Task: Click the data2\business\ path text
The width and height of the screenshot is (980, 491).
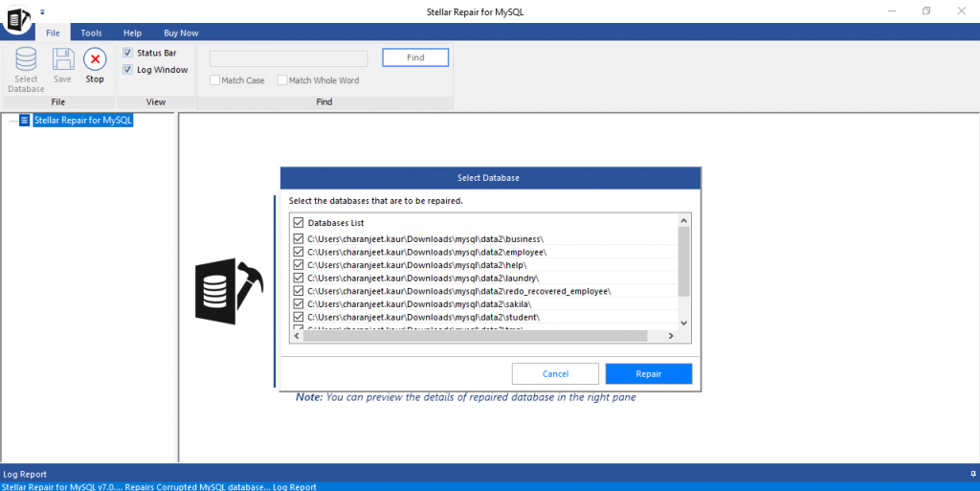Action: click(x=425, y=238)
